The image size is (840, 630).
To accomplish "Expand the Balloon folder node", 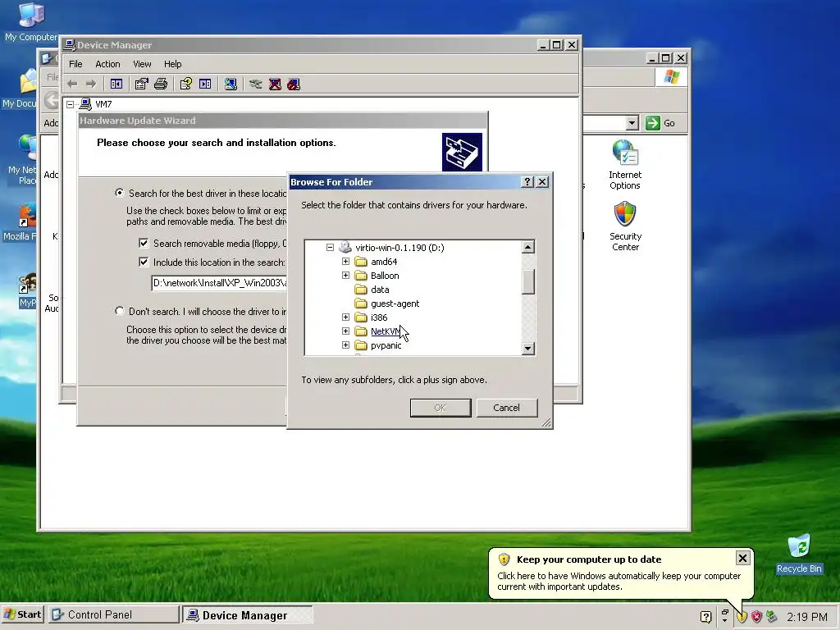I will (345, 276).
